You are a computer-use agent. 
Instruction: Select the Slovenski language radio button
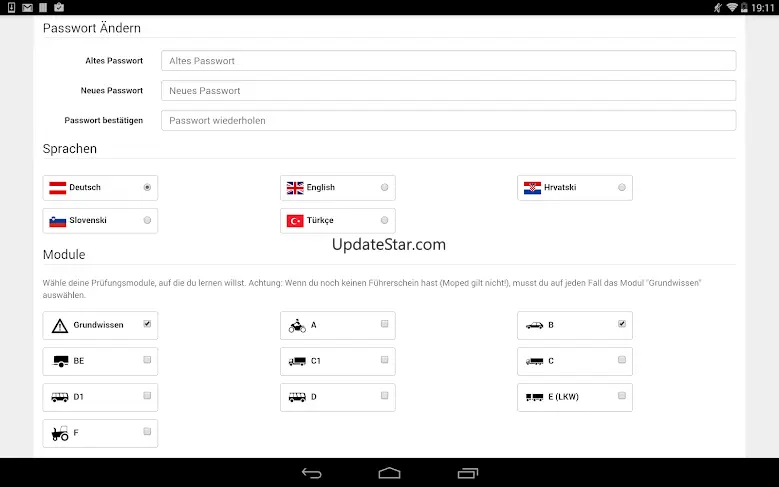coord(147,220)
